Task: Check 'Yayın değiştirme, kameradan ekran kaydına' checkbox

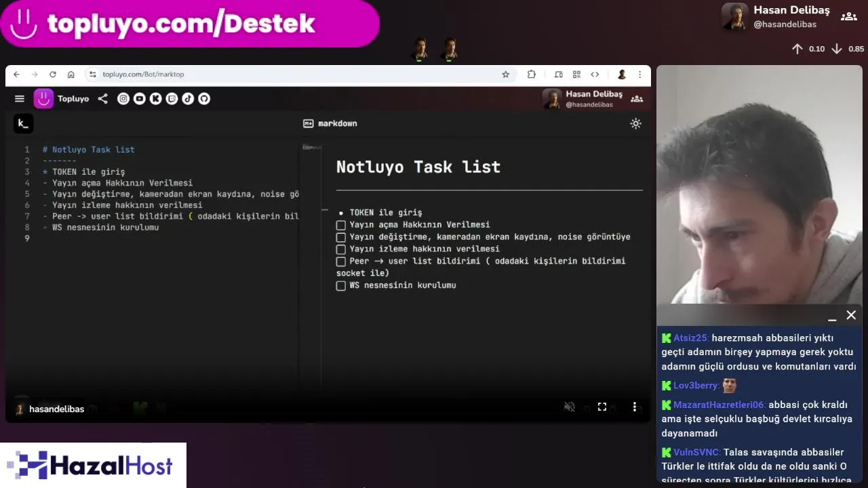Action: 341,237
